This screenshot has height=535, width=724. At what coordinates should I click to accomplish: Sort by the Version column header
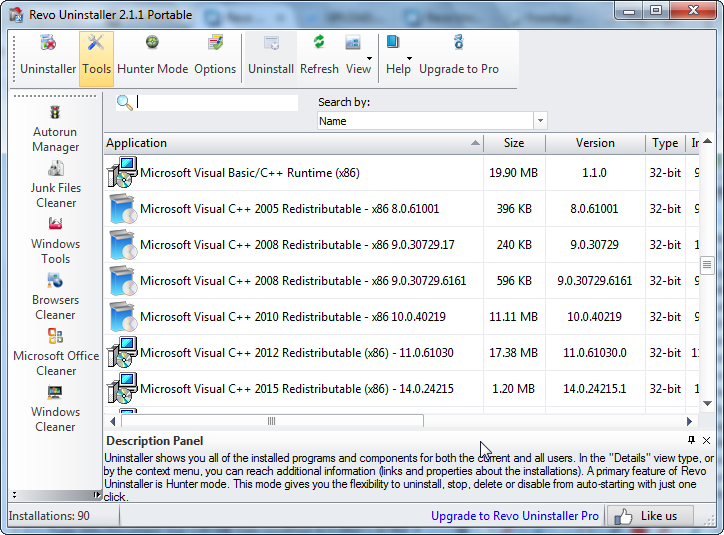tap(595, 143)
